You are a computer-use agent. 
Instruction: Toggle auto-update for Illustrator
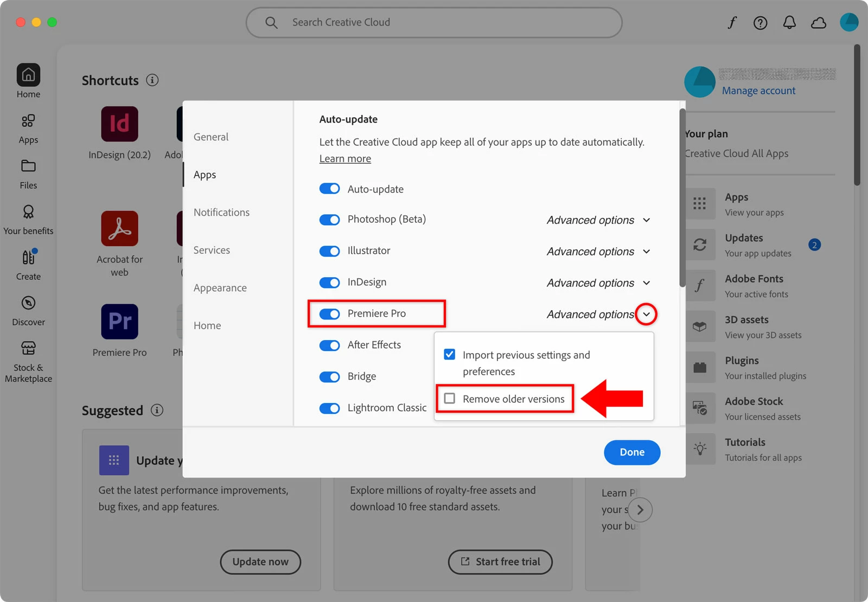click(x=329, y=251)
